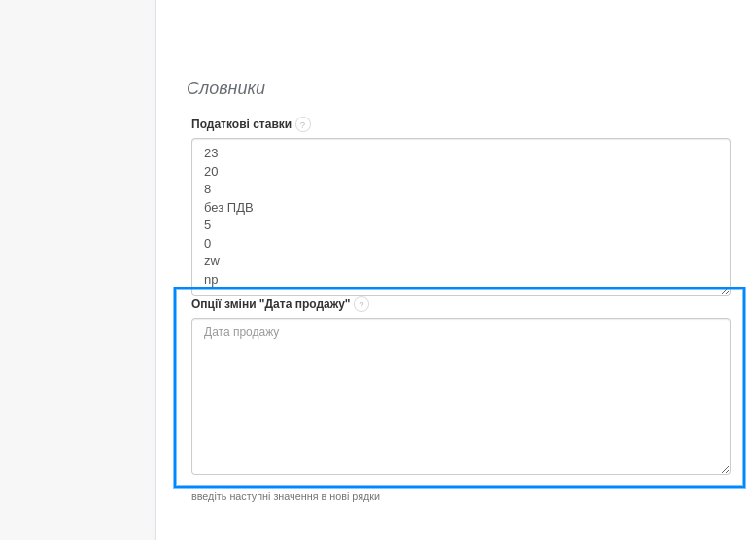This screenshot has height=540, width=756.
Task: Click help icon next to Податкові ставки
Action: click(303, 124)
